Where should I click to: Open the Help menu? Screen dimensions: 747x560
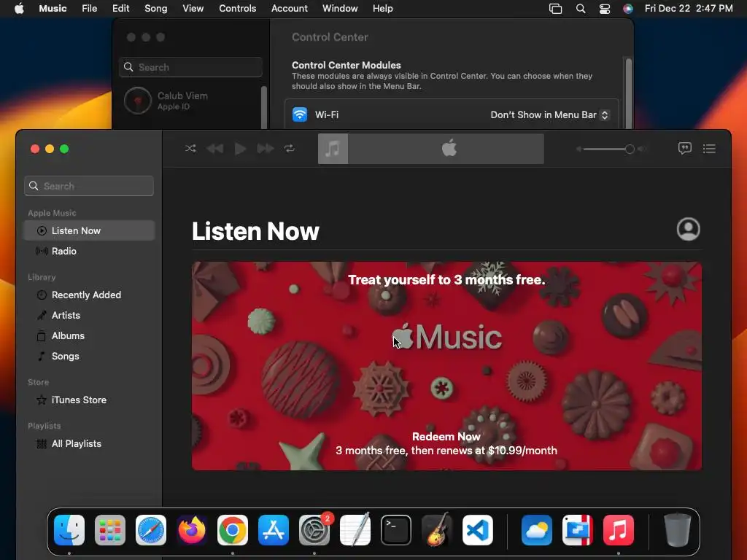(x=382, y=8)
